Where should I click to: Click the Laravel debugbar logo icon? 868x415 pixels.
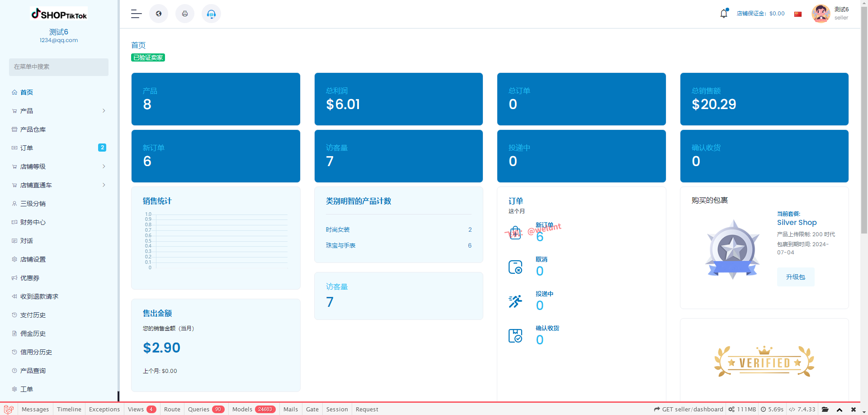point(9,409)
